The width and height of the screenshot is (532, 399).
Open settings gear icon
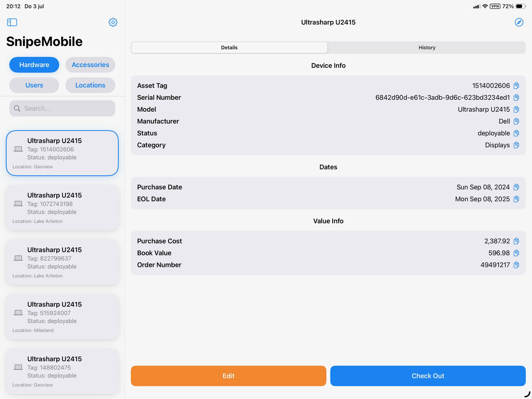pyautogui.click(x=113, y=22)
